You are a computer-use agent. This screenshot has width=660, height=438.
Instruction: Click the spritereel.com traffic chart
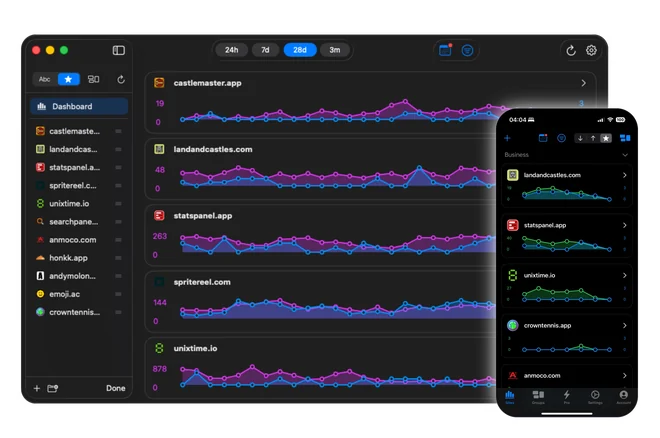pyautogui.click(x=337, y=308)
